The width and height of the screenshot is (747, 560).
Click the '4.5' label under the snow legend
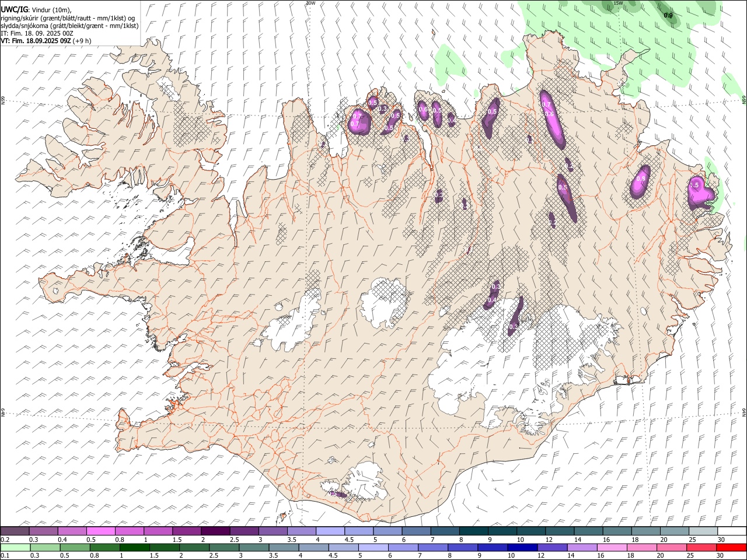click(x=349, y=540)
